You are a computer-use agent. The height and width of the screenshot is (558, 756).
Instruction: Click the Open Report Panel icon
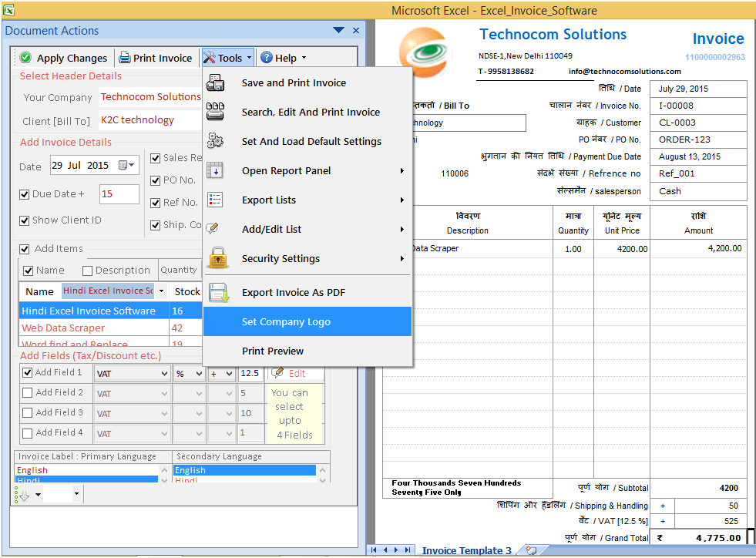(215, 170)
